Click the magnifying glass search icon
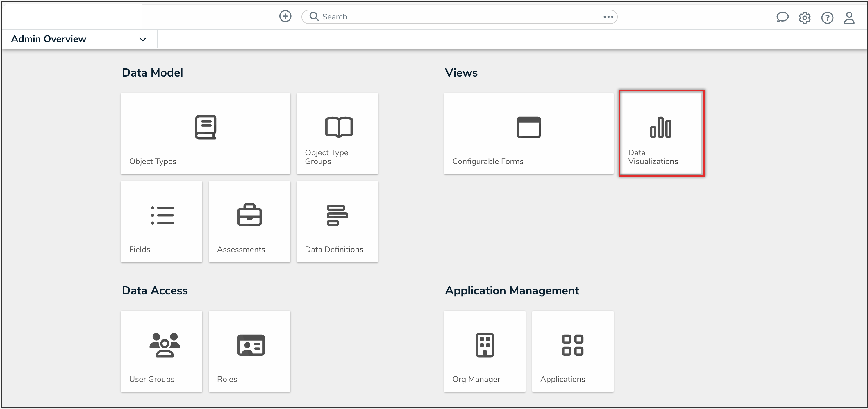This screenshot has width=868, height=409. (314, 17)
